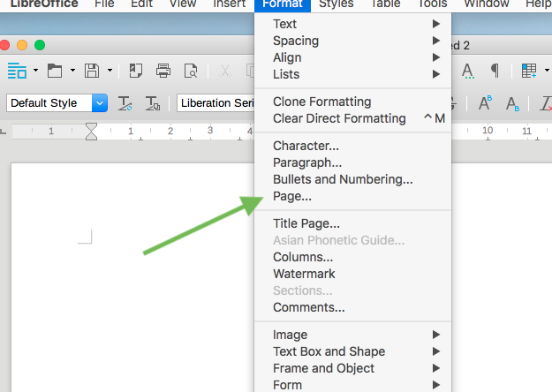The image size is (552, 392).
Task: Open the Styles menu
Action: point(336,4)
